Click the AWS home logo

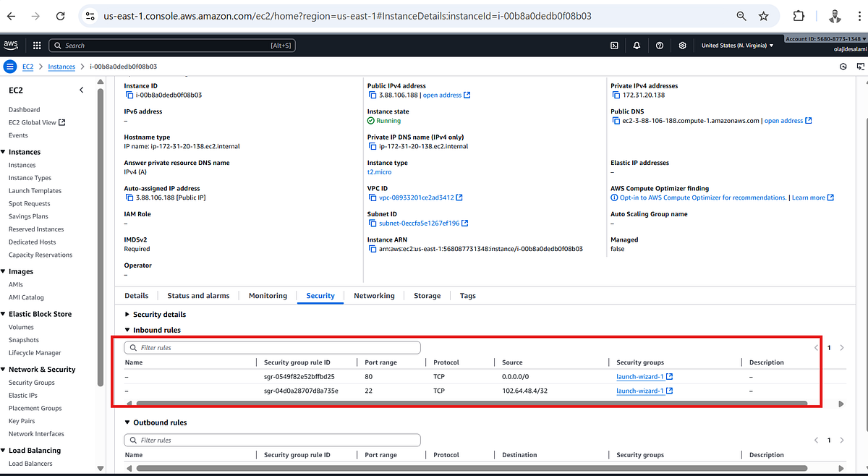pyautogui.click(x=10, y=45)
